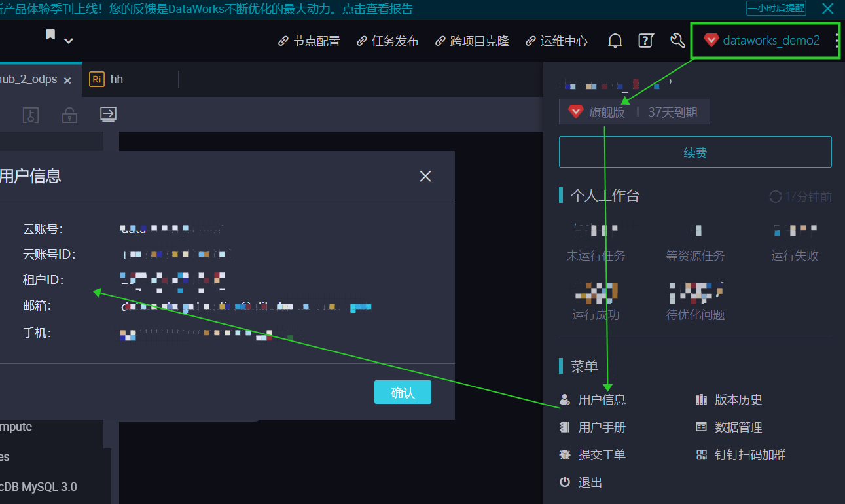Click the notification bell icon
Viewport: 845px width, 504px height.
point(615,41)
